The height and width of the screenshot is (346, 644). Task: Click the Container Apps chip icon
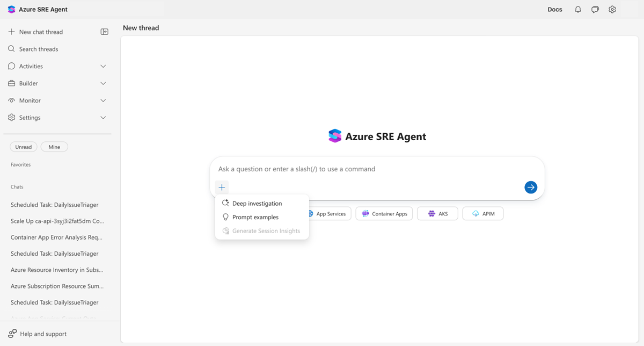(365, 214)
